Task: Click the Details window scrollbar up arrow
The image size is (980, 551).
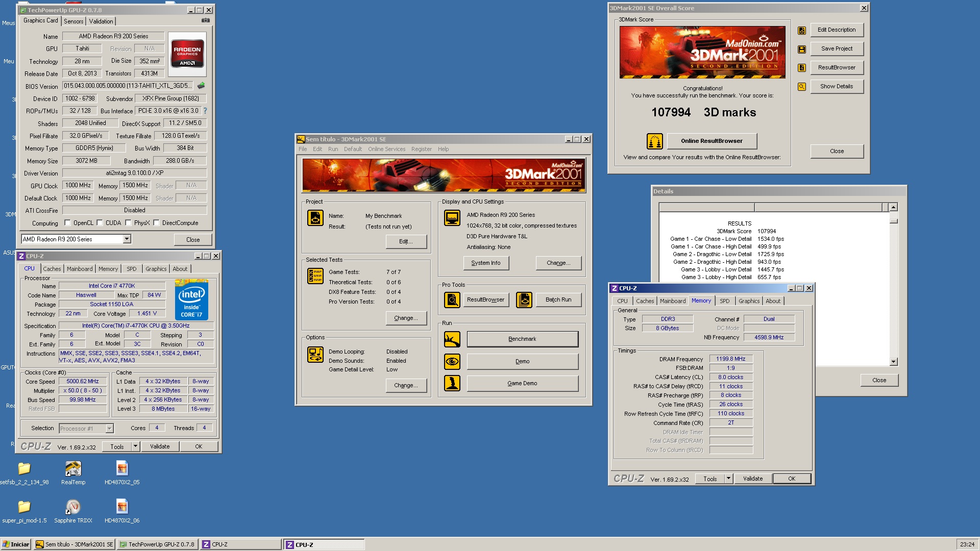Action: (893, 207)
